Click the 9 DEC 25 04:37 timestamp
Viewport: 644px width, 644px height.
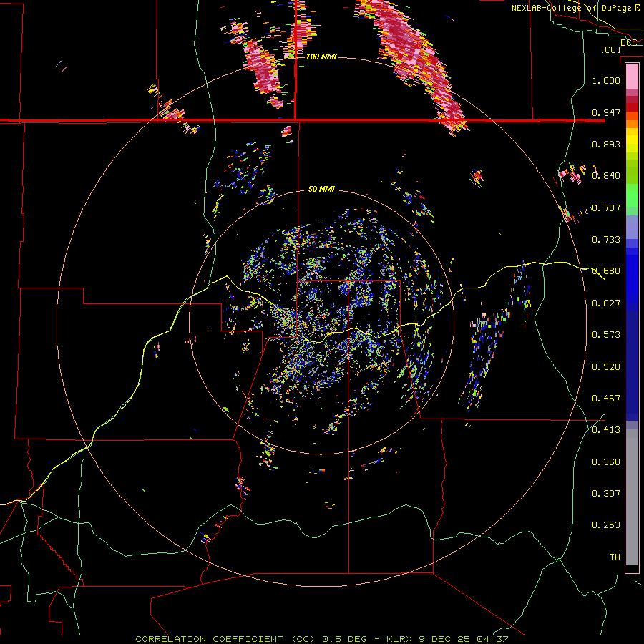(x=464, y=639)
